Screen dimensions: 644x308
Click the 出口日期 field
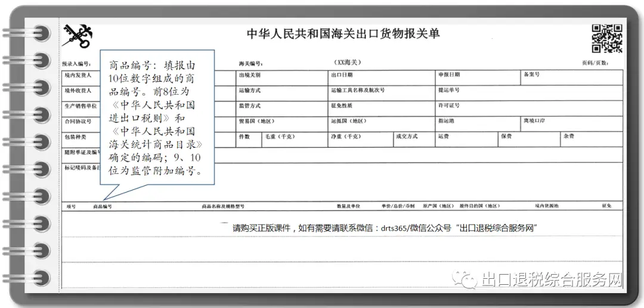pyautogui.click(x=382, y=78)
